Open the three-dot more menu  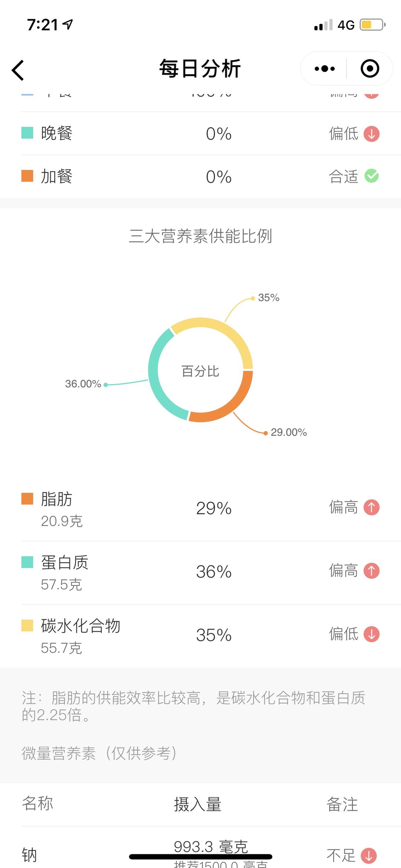click(324, 69)
